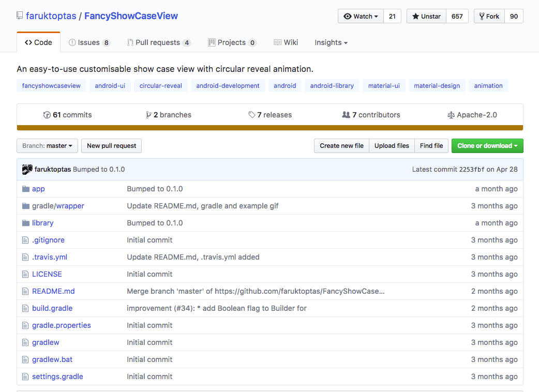This screenshot has width=539, height=392.
Task: Click the commits history clock icon
Action: [x=47, y=115]
